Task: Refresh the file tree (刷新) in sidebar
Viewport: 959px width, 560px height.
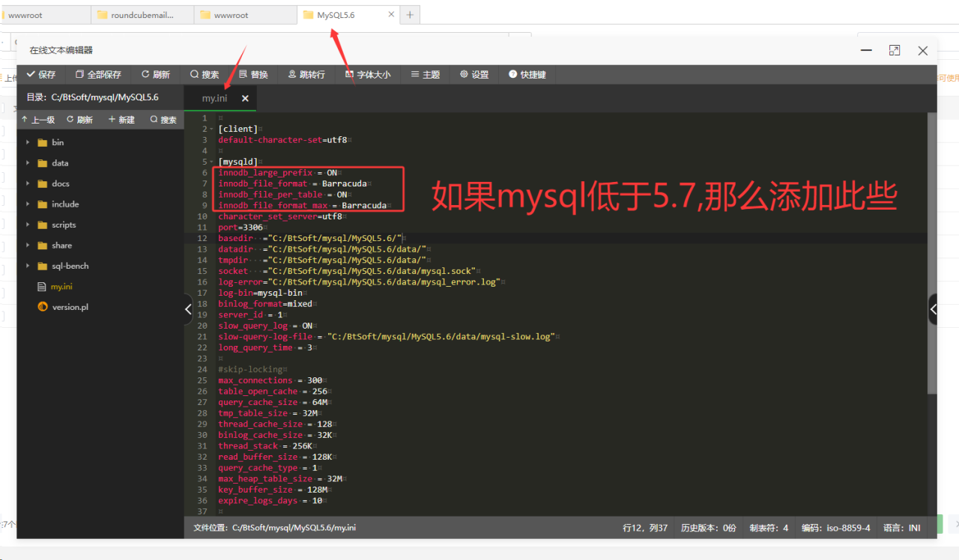Action: [79, 120]
